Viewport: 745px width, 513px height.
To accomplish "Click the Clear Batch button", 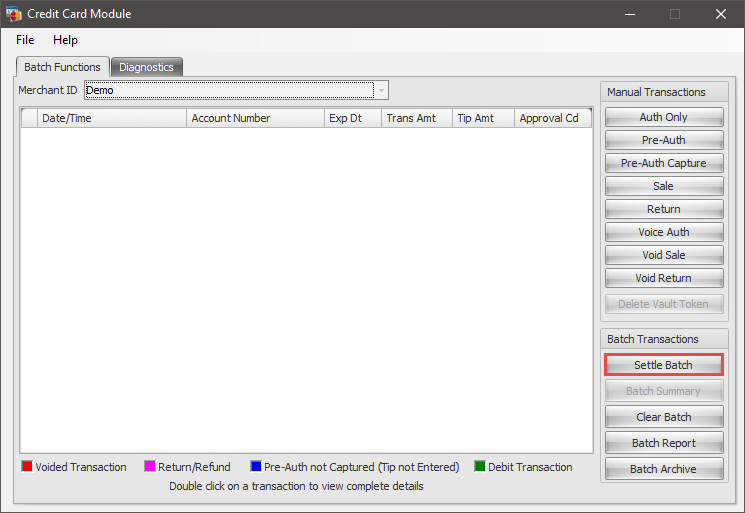I will (664, 417).
